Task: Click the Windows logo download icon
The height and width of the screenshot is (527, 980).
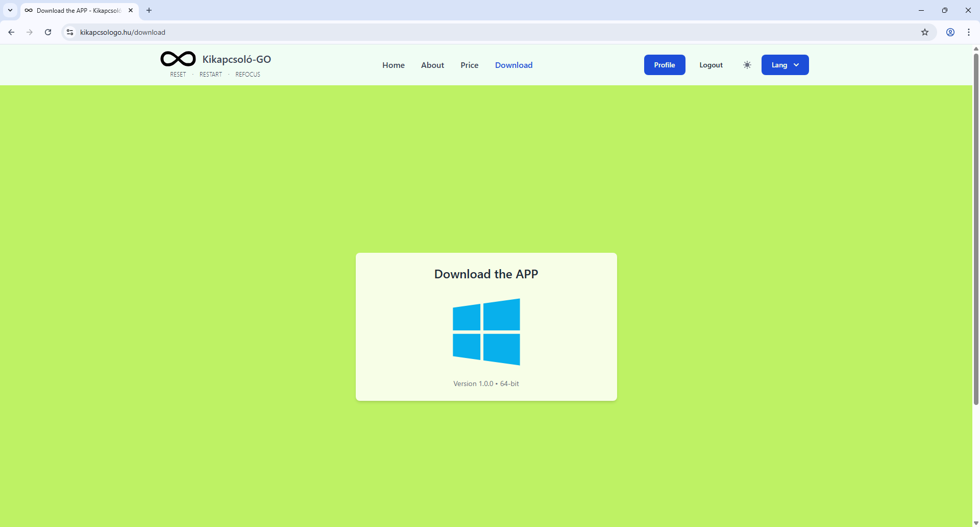Action: pyautogui.click(x=486, y=332)
